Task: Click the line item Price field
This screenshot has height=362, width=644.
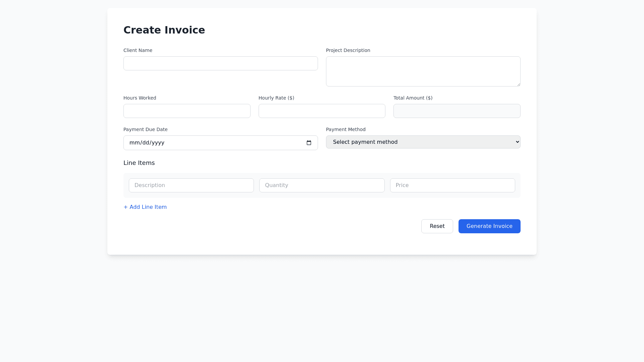Action: click(x=452, y=185)
